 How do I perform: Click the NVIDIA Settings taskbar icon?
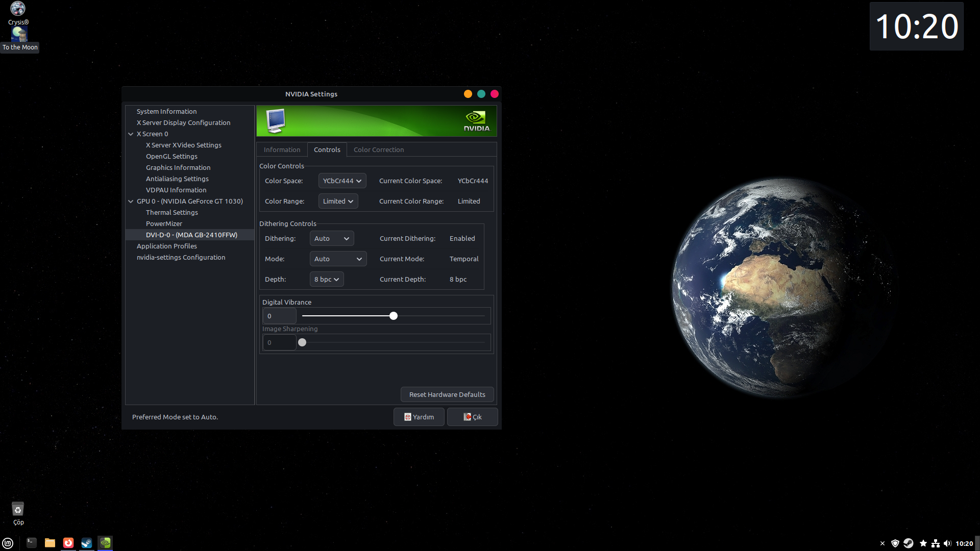(105, 543)
